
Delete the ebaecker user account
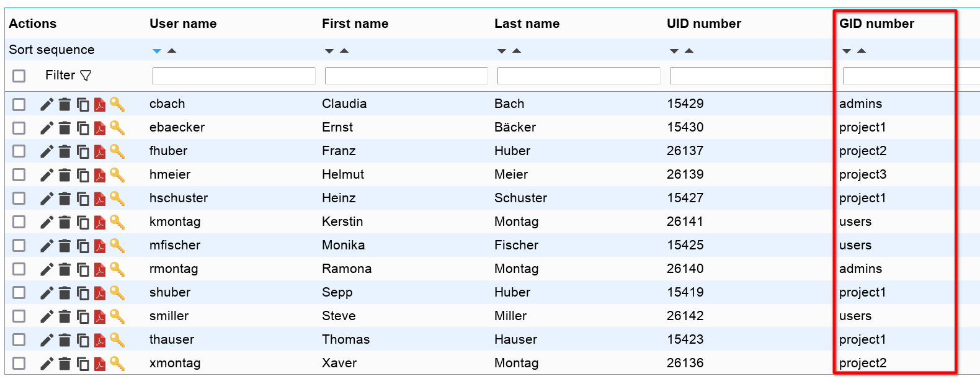[x=65, y=128]
